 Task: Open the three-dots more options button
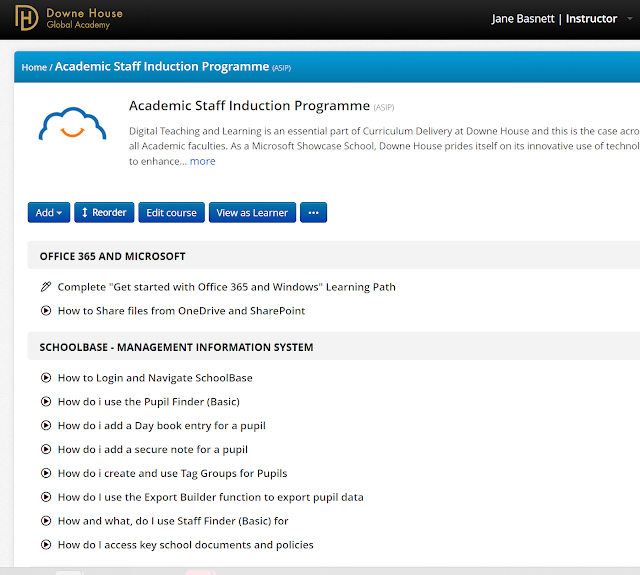tap(313, 213)
